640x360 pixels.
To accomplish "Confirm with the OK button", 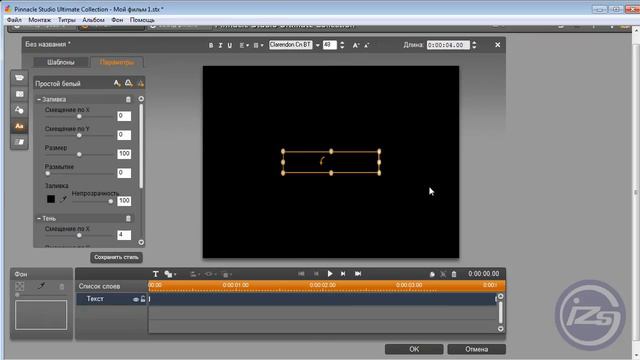I will 414,349.
